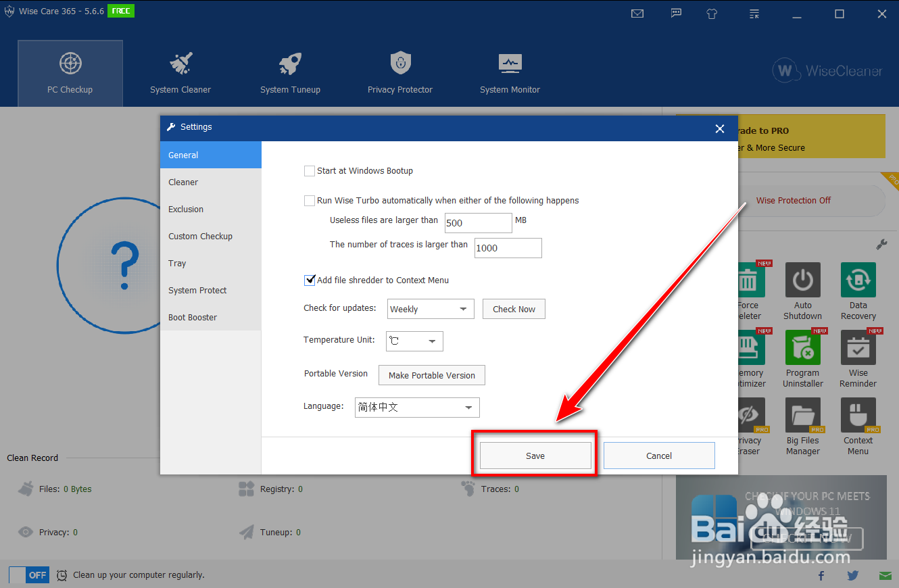Image resolution: width=899 pixels, height=588 pixels.
Task: Click the mail envelope icon in title bar
Action: [x=637, y=14]
